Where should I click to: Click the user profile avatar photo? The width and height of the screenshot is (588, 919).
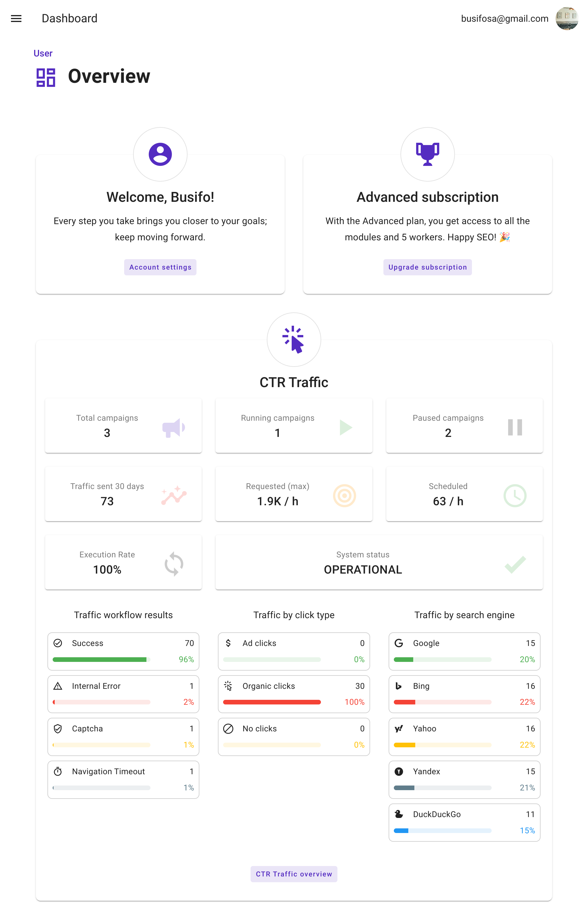point(567,18)
